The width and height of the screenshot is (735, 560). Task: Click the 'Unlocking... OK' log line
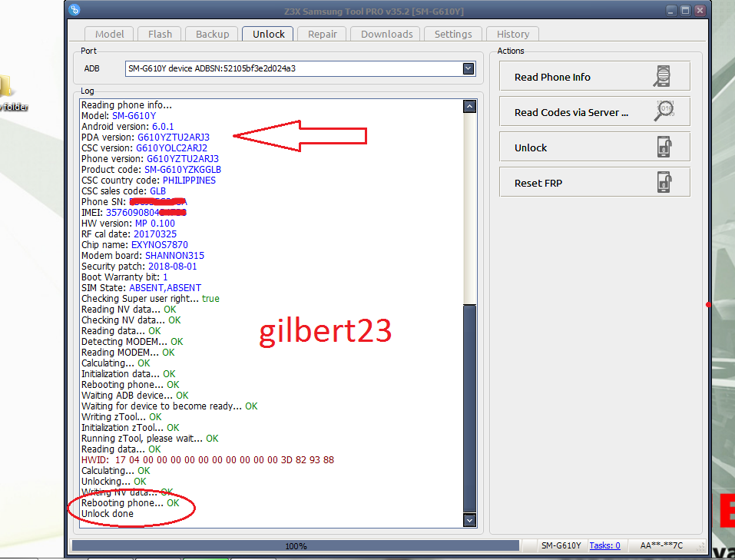coord(114,482)
